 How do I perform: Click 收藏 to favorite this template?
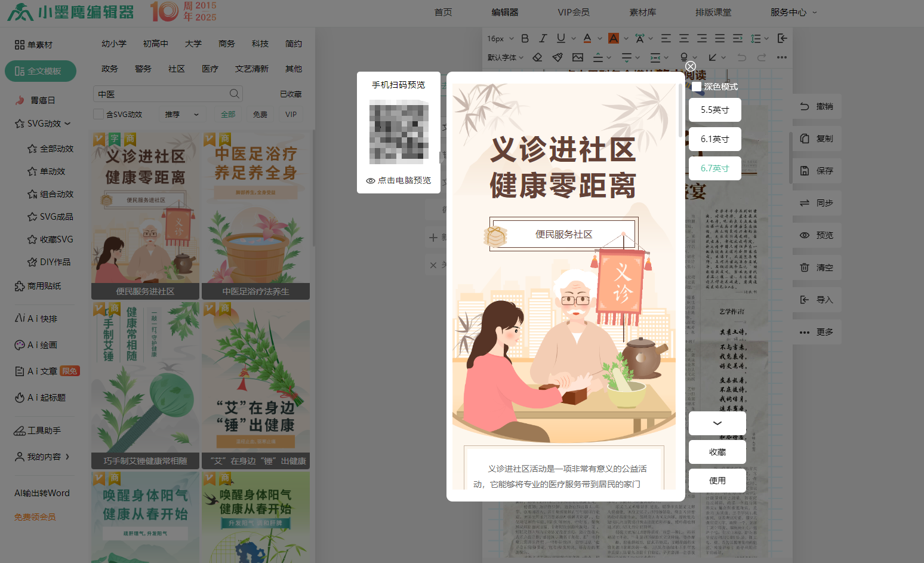(x=717, y=452)
